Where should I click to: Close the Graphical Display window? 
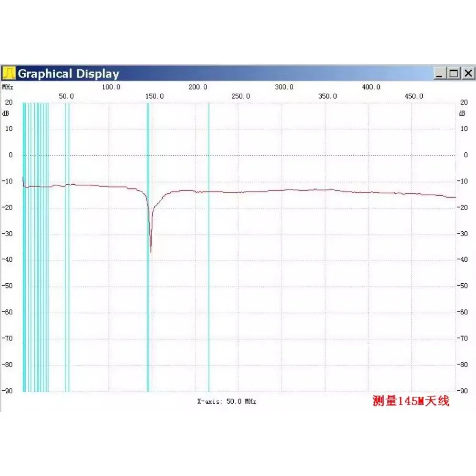(468, 73)
